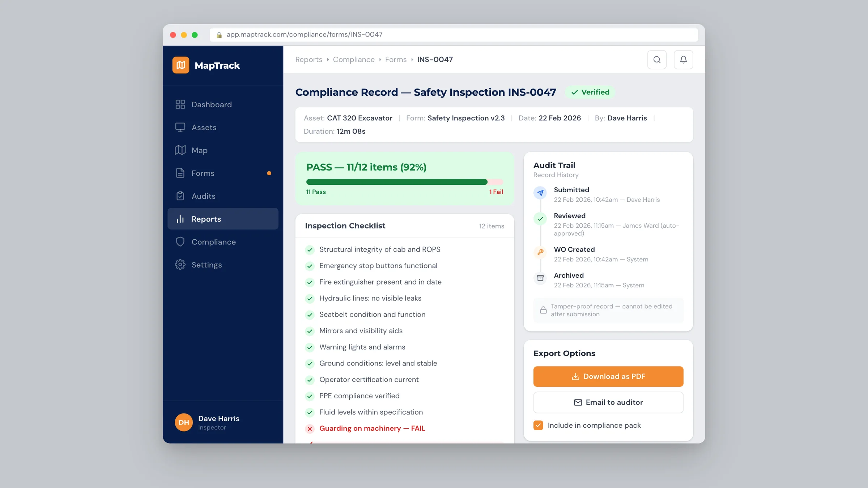Viewport: 868px width, 488px height.
Task: Click the '11 Pass' label
Action: coord(316,192)
